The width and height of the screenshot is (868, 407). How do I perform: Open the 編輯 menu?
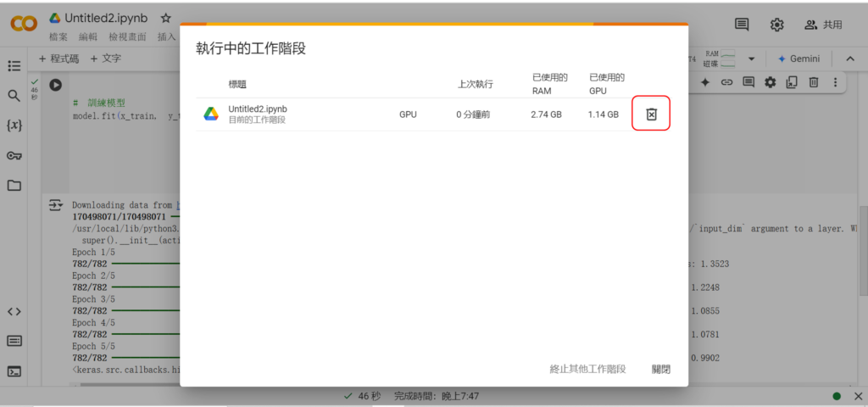click(x=88, y=37)
